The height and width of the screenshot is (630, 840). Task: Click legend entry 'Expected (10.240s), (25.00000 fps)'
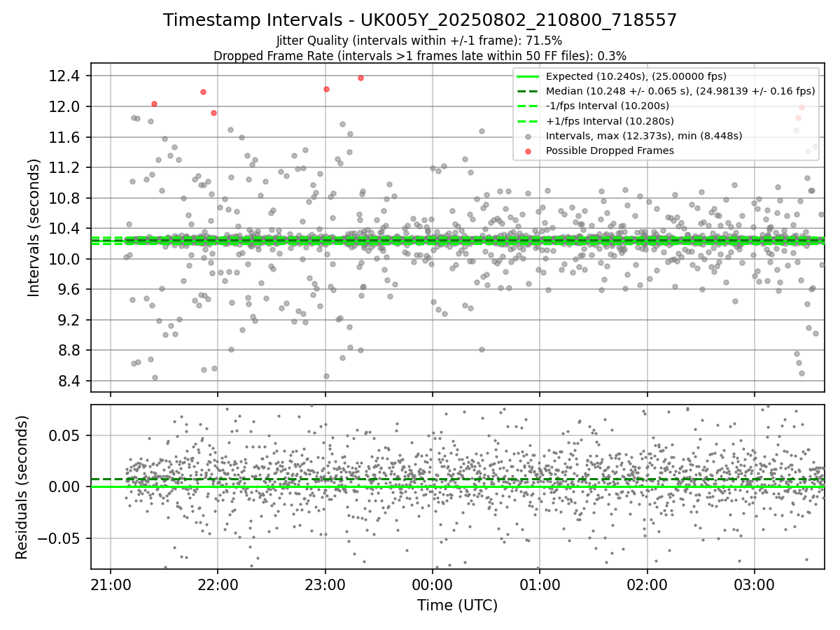pyautogui.click(x=636, y=76)
